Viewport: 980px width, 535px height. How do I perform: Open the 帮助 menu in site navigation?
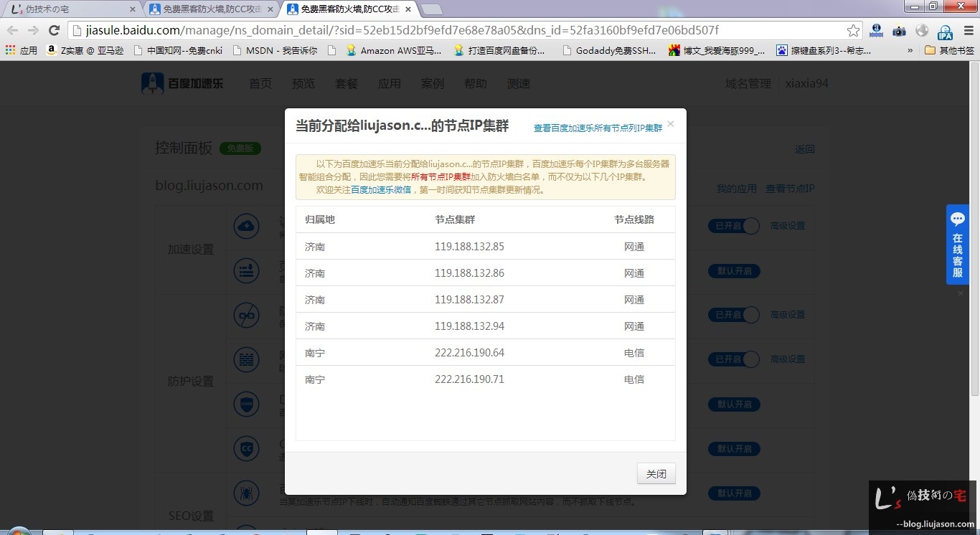(x=475, y=83)
